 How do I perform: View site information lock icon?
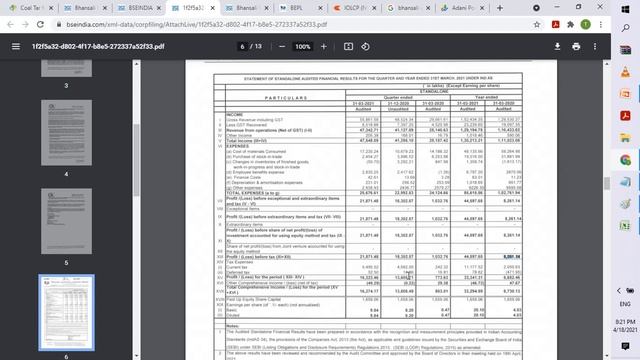(x=59, y=24)
